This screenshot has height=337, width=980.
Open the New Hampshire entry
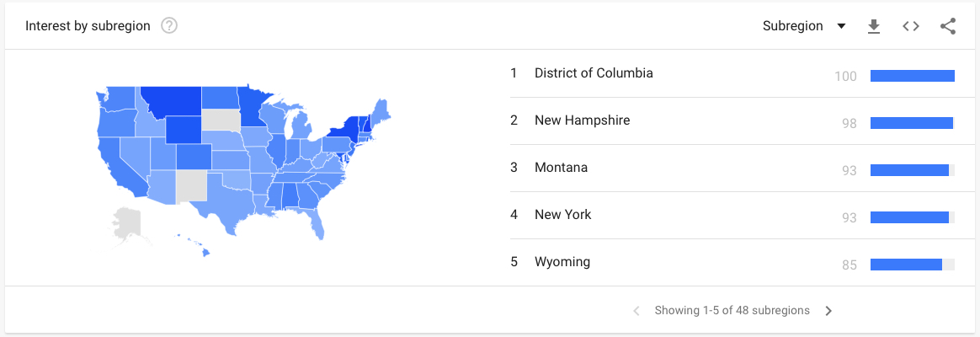[x=732, y=120]
